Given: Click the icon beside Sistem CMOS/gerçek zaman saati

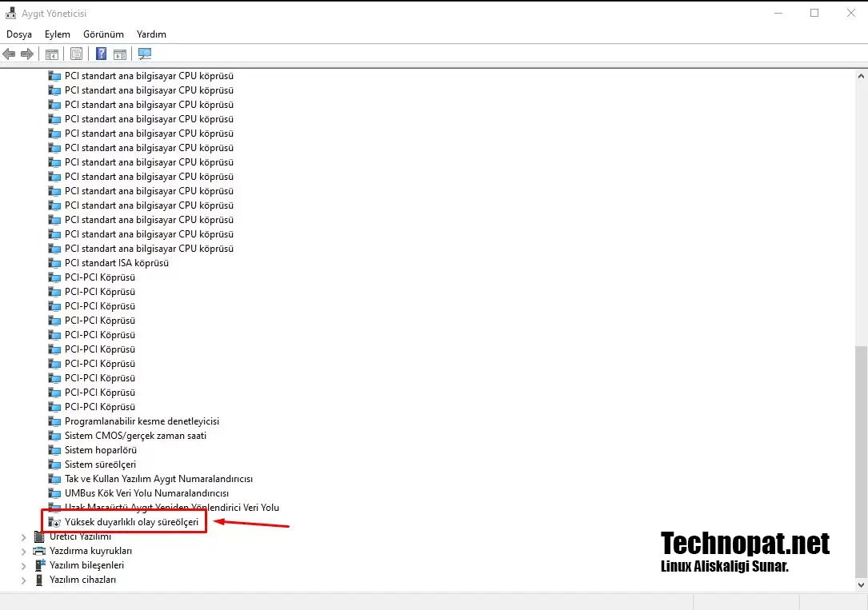Looking at the screenshot, I should (54, 436).
